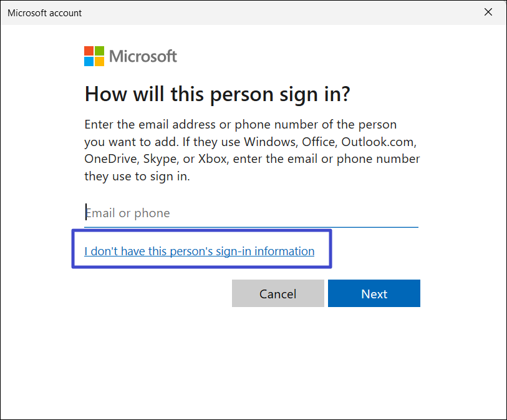Click the "Microsoft account" window title text
Image resolution: width=507 pixels, height=420 pixels.
click(44, 12)
